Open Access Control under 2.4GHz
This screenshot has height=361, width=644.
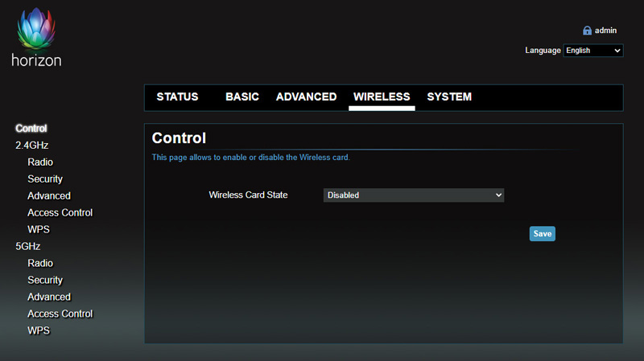[x=60, y=213]
